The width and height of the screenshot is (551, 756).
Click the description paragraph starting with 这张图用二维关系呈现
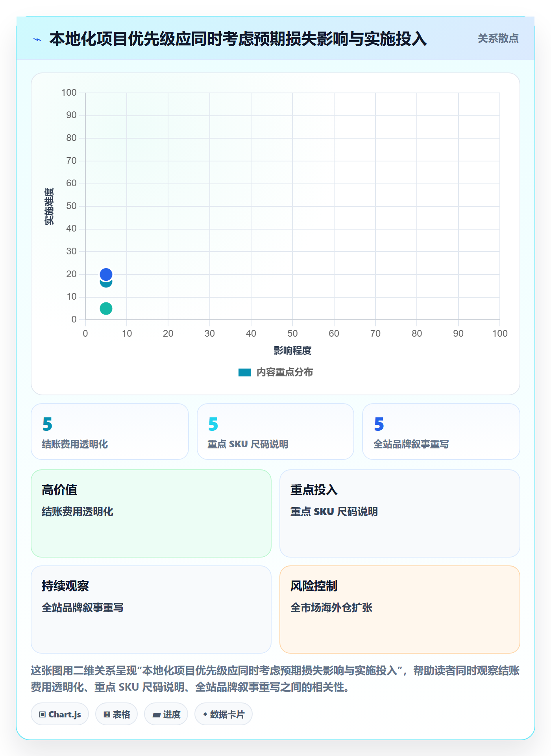tap(275, 679)
